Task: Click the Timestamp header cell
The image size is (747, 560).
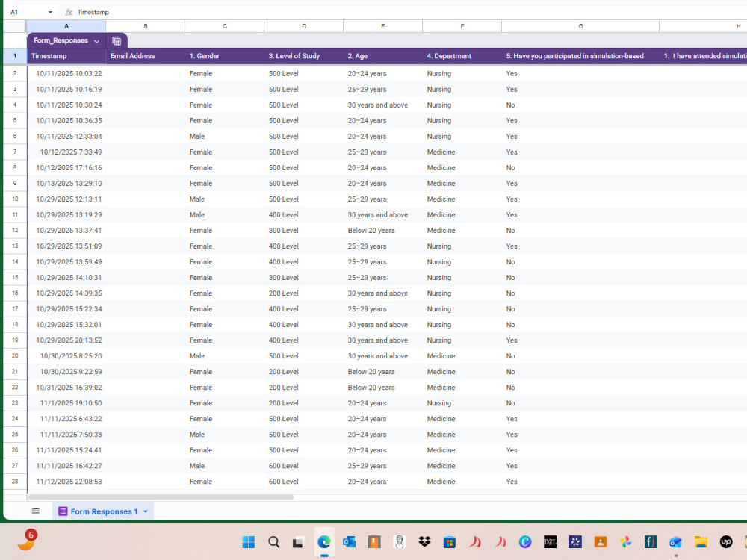Action: coord(66,56)
